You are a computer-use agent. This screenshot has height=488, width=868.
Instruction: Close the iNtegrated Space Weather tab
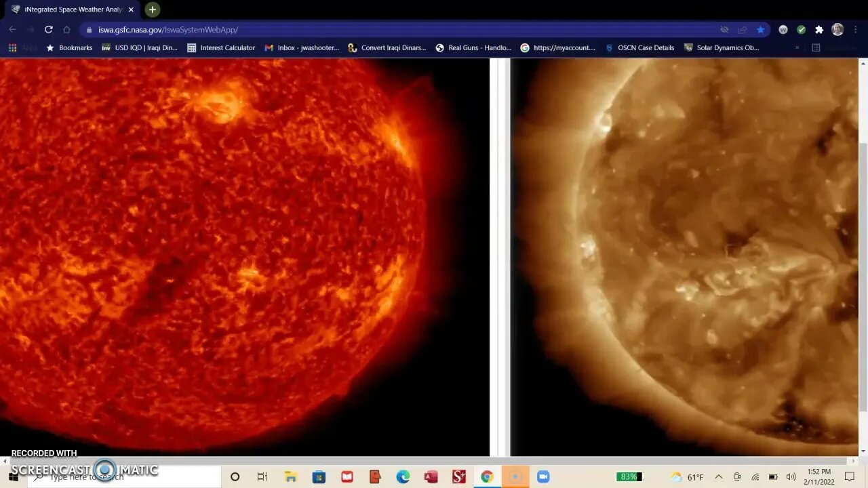coord(131,9)
